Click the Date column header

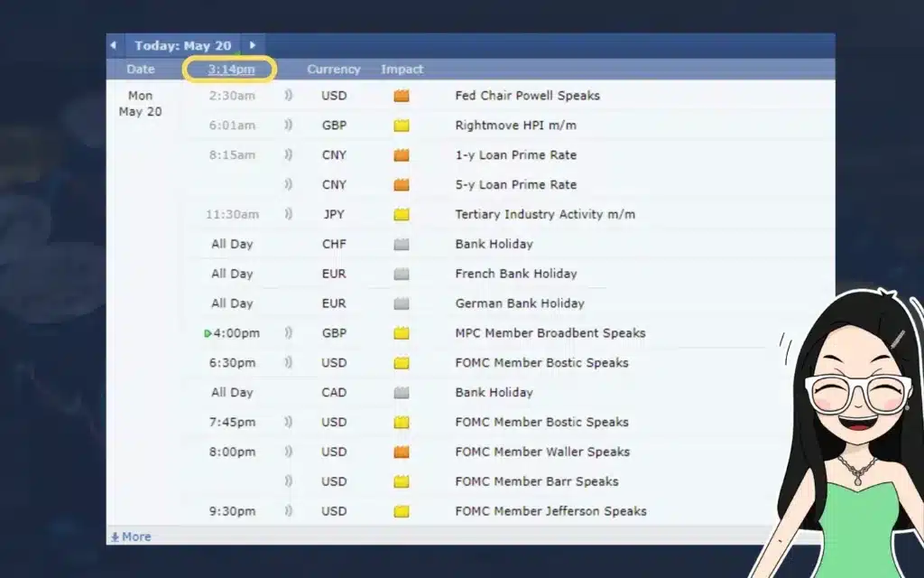(x=140, y=69)
